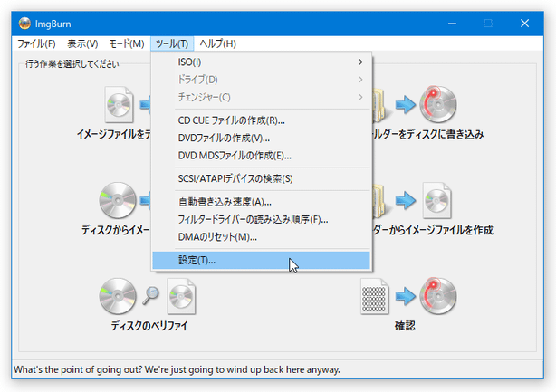Select 確認 mode label
The image size is (556, 392).
pyautogui.click(x=405, y=326)
